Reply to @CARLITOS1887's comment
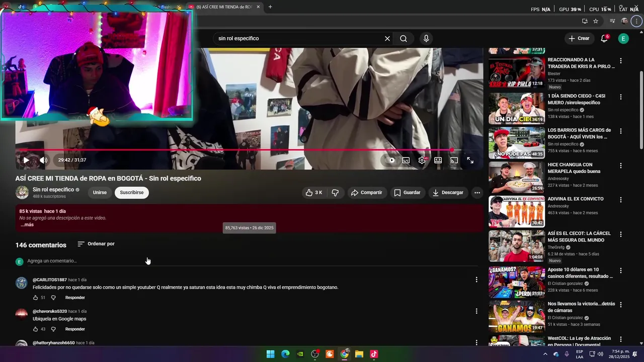 pyautogui.click(x=75, y=298)
